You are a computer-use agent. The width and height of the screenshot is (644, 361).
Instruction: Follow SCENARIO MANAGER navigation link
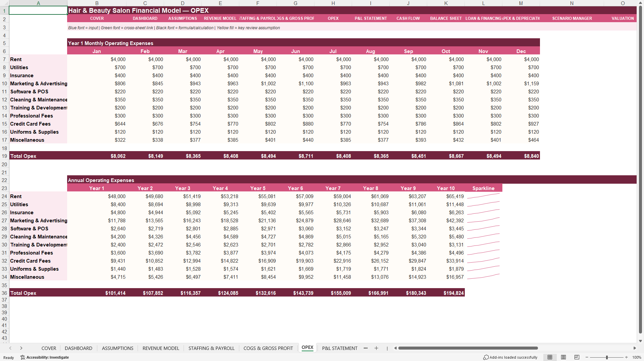click(x=572, y=18)
